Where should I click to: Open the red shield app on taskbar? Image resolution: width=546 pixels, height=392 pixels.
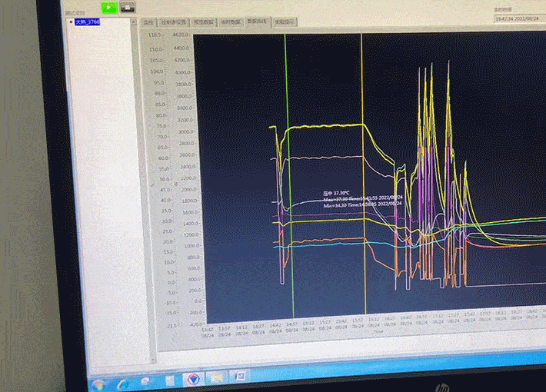point(193,379)
